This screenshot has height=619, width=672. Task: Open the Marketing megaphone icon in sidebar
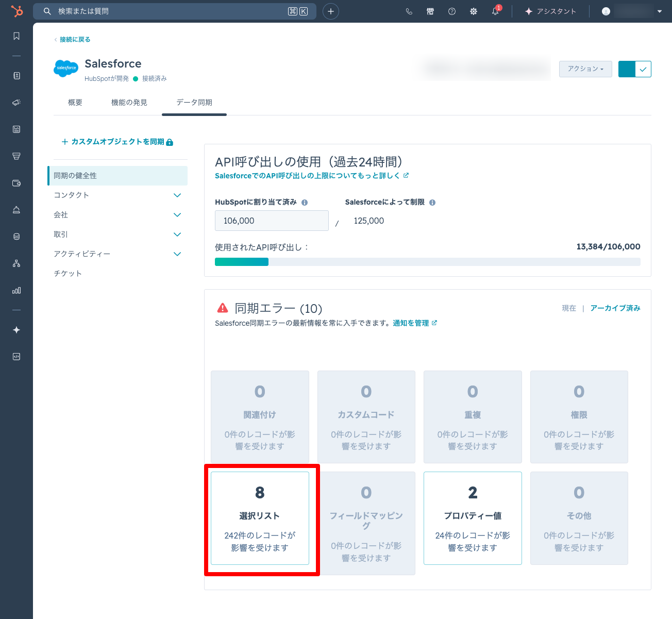tap(16, 103)
